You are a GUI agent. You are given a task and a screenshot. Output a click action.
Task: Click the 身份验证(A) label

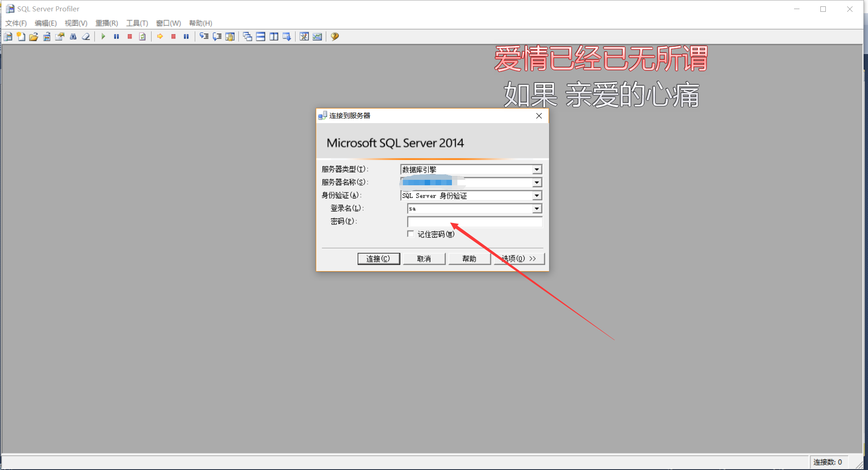[x=341, y=195]
